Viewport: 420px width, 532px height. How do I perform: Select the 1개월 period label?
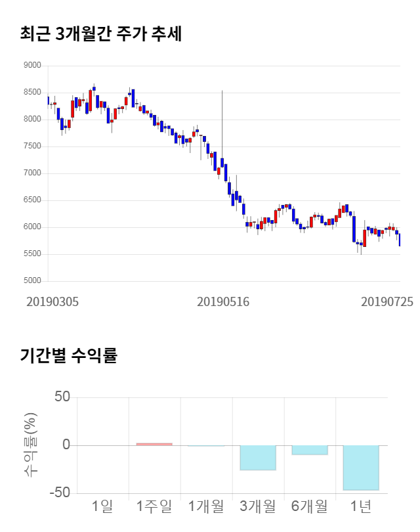206,506
